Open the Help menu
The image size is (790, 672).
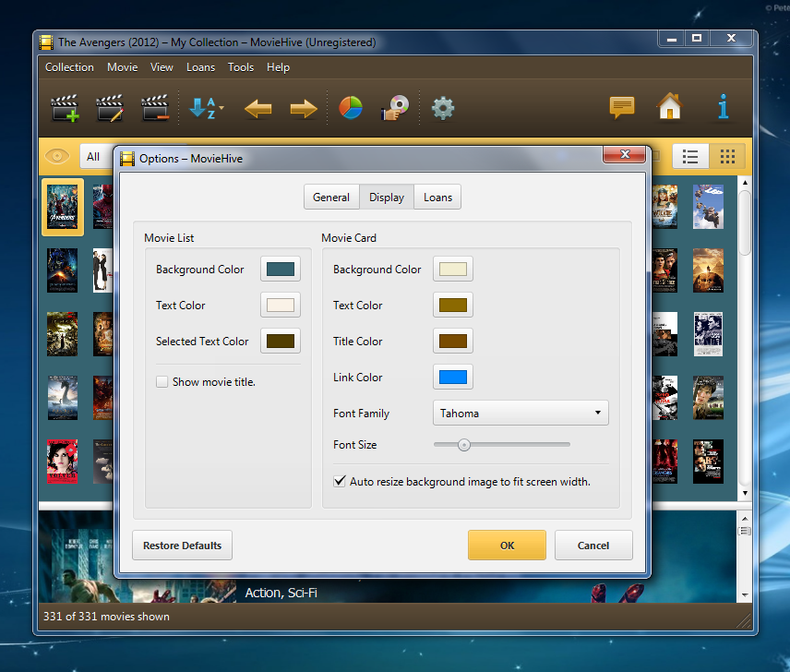point(278,67)
